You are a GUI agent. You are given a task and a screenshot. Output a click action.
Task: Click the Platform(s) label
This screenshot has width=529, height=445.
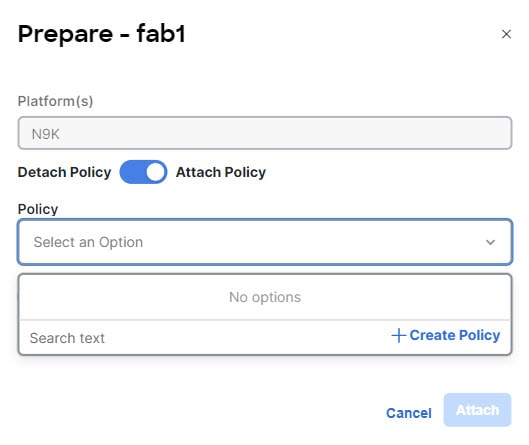55,101
